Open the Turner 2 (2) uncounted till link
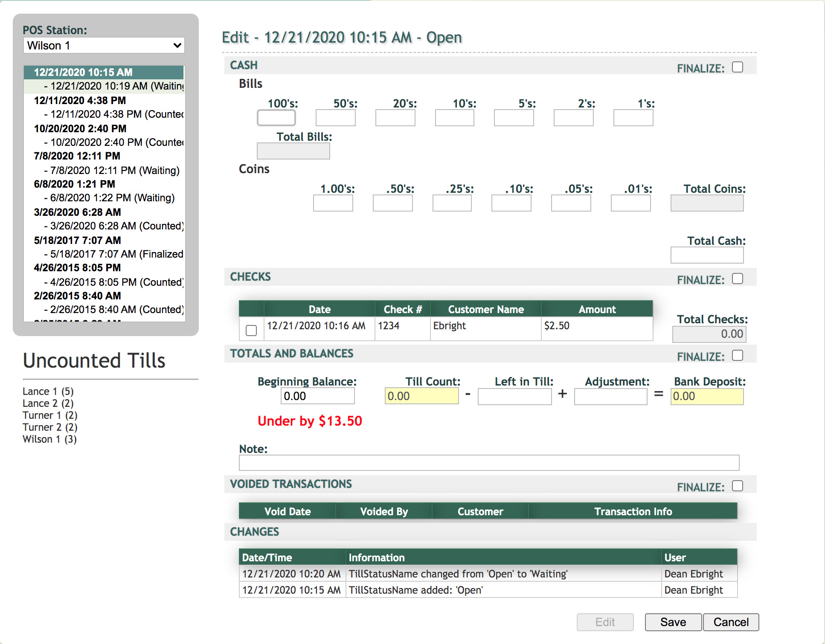The image size is (825, 644). pos(50,427)
